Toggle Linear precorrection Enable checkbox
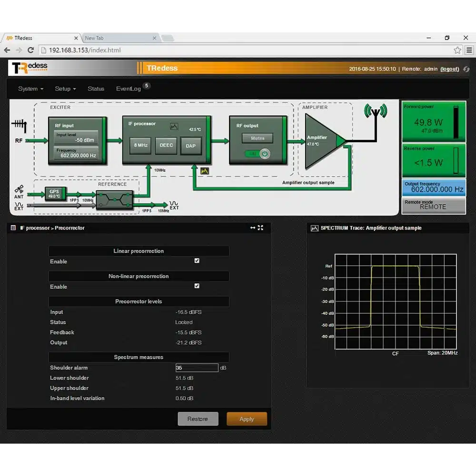Screen dimensions: 476x476 point(197,261)
